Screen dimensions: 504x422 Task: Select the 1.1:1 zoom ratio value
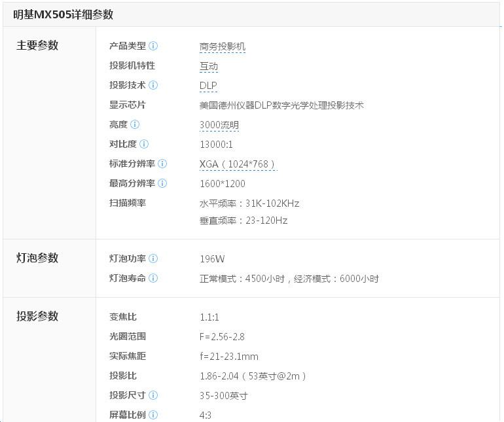[209, 317]
